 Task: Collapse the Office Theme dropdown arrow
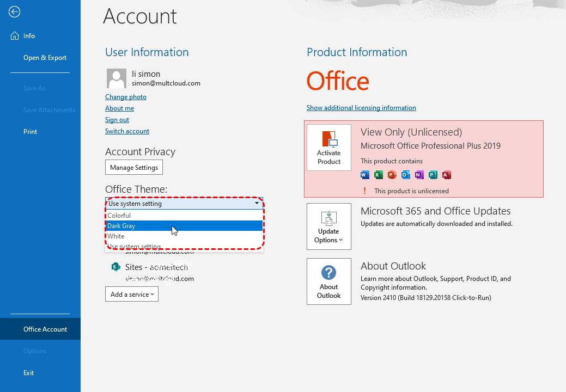[x=257, y=204]
